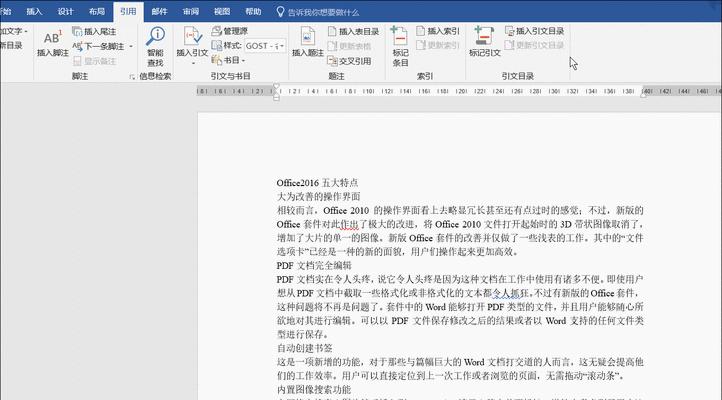Image resolution: width=722 pixels, height=400 pixels.
Task: Switch to the Design (设计) tab
Action: [x=65, y=12]
